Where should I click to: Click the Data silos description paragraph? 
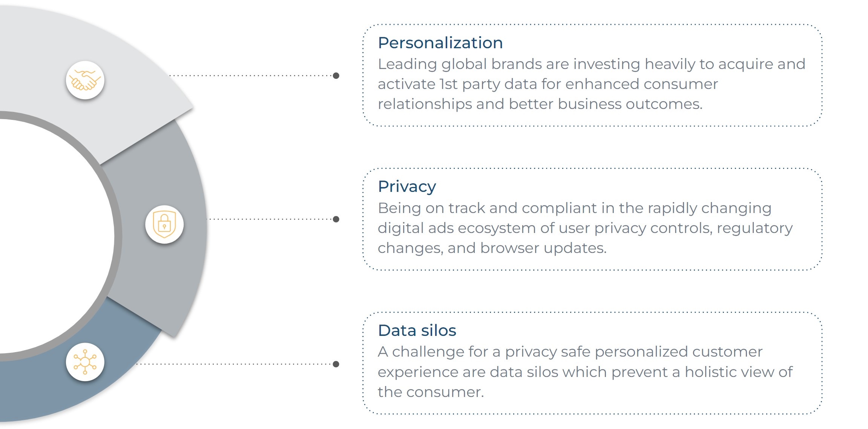(x=585, y=372)
